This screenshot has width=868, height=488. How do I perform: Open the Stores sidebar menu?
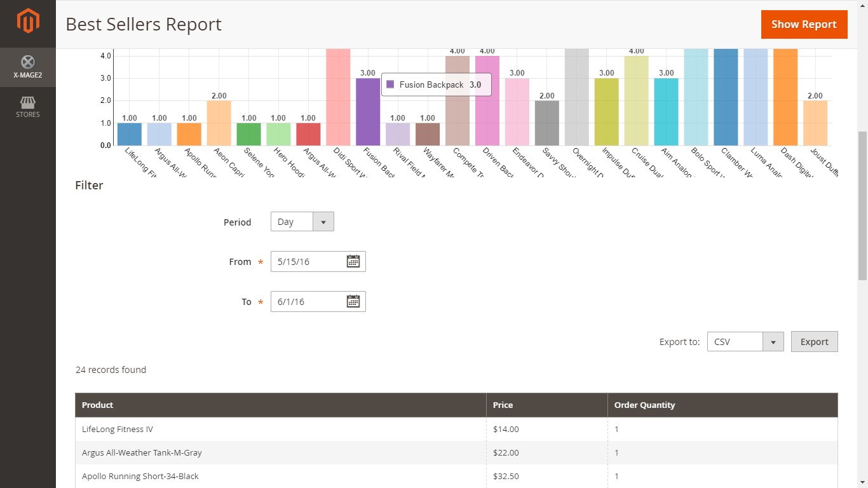28,107
